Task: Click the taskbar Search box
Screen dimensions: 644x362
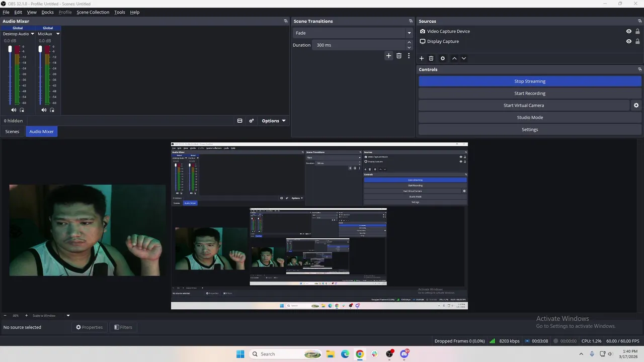Action: pos(285,354)
